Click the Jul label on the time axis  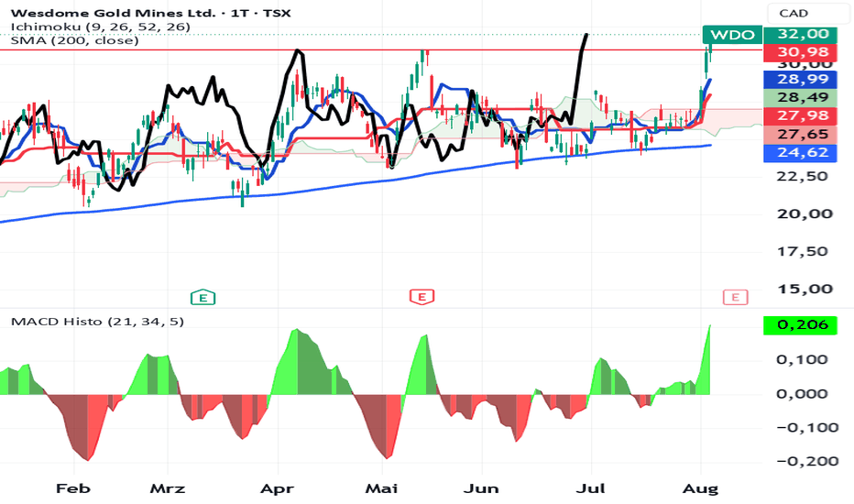coord(591,488)
